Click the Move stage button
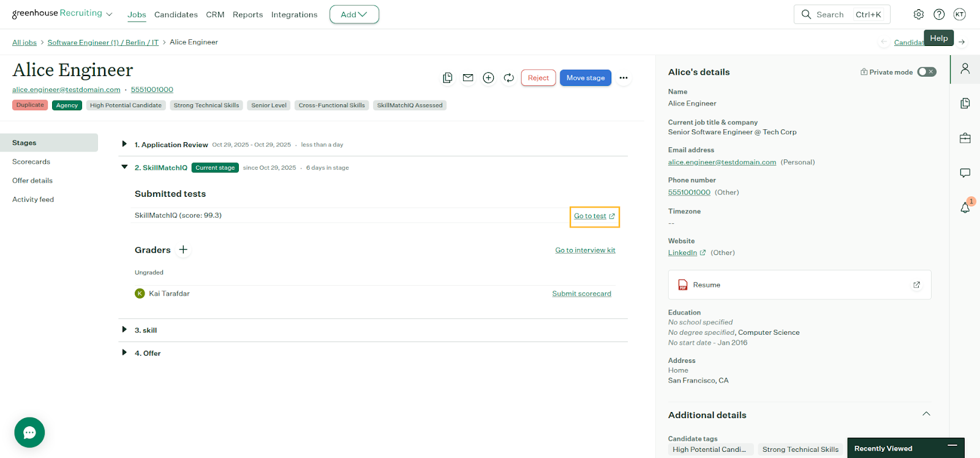The width and height of the screenshot is (980, 458). (585, 78)
